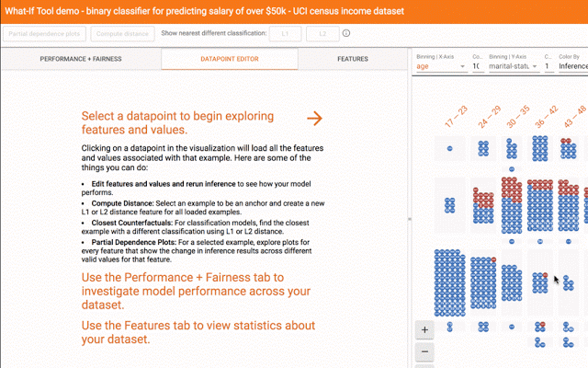
Task: Select the single datapoint in 17–23 top row
Action: [x=449, y=148]
